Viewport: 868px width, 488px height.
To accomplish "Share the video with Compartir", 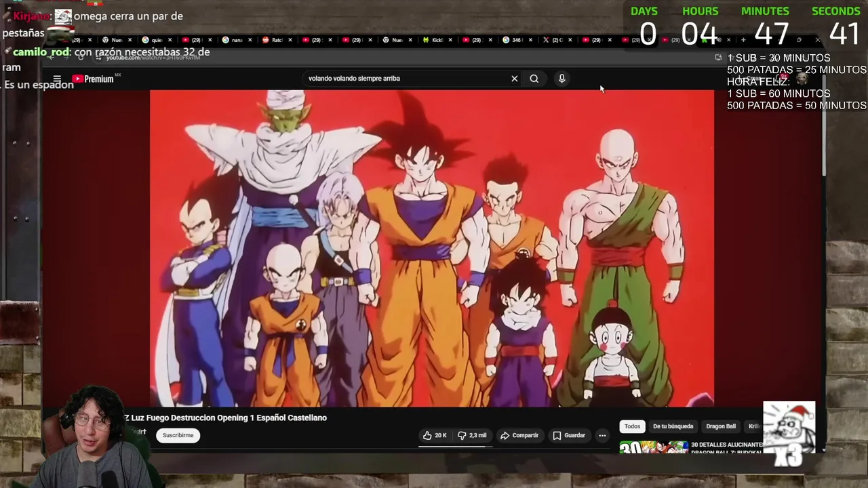I will click(x=519, y=435).
